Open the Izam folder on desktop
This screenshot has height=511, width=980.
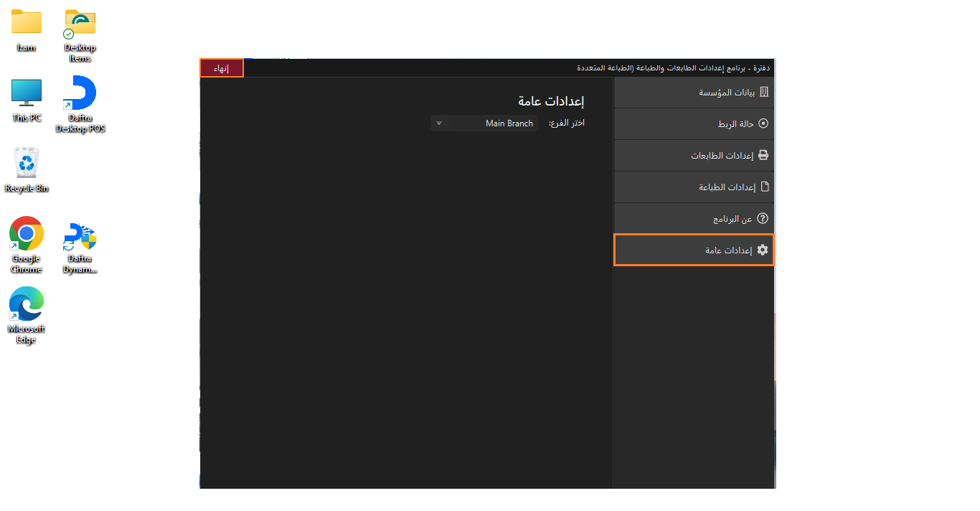27,30
